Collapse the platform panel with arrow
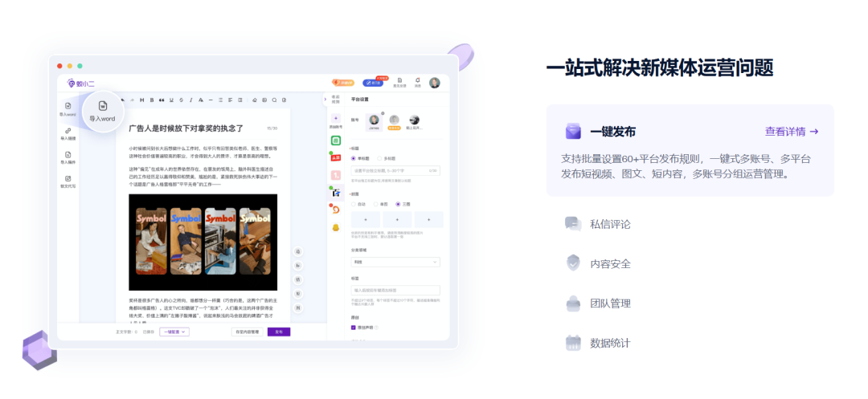This screenshot has width=868, height=399. point(325,100)
